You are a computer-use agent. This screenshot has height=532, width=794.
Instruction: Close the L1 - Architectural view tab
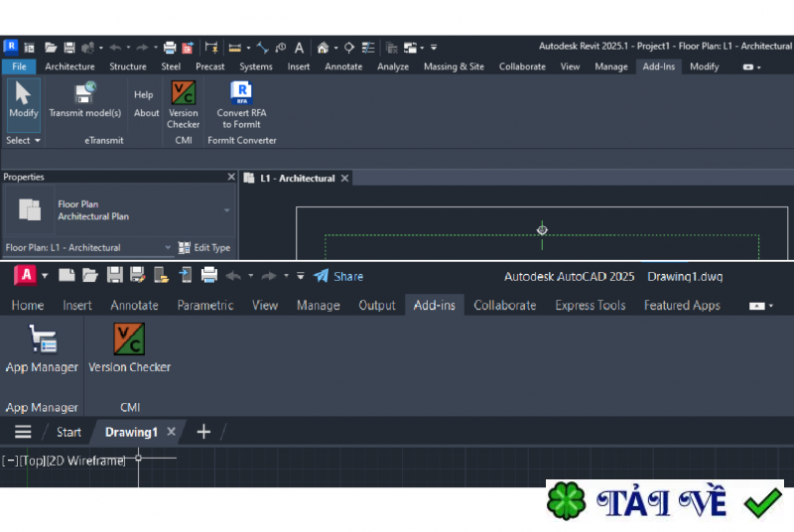point(344,179)
